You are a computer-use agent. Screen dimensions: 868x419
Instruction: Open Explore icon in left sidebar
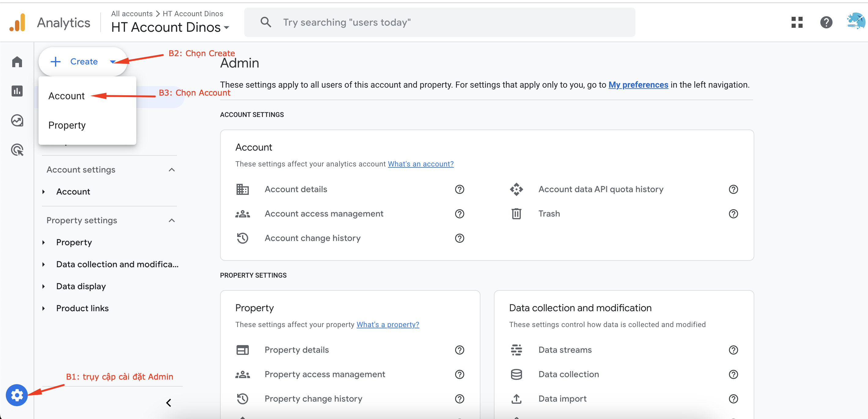coord(17,120)
